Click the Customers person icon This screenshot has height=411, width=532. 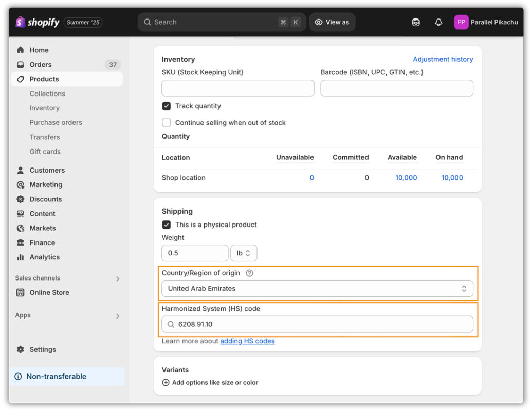pyautogui.click(x=21, y=170)
